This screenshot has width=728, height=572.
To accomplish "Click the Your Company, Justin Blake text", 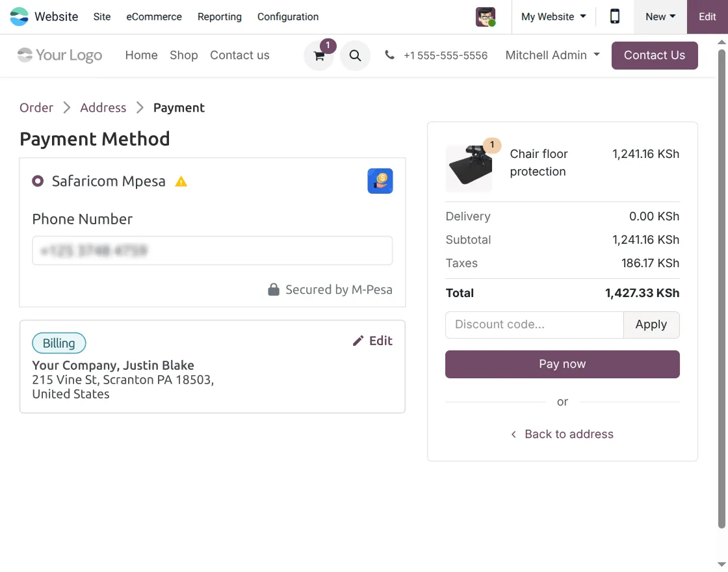I will point(113,365).
